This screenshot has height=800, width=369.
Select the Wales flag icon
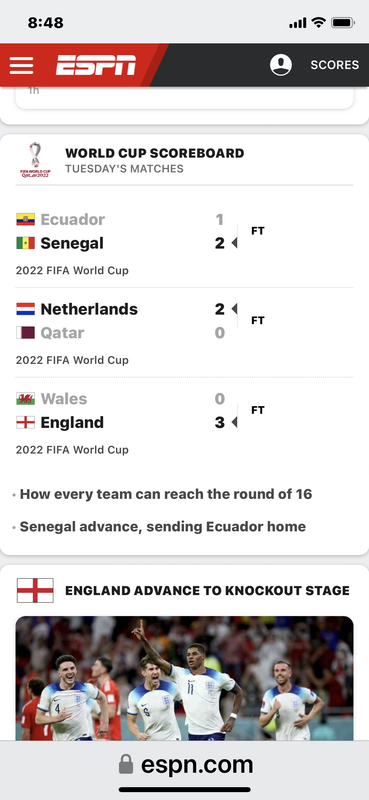[26, 398]
